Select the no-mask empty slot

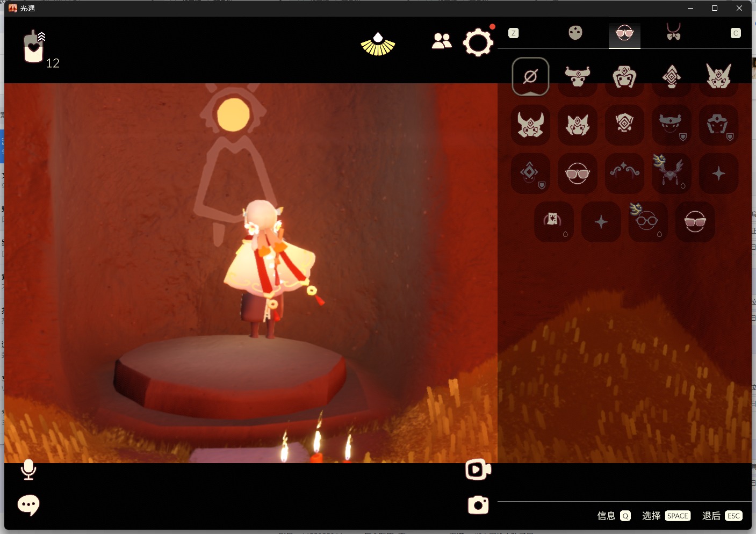[530, 77]
